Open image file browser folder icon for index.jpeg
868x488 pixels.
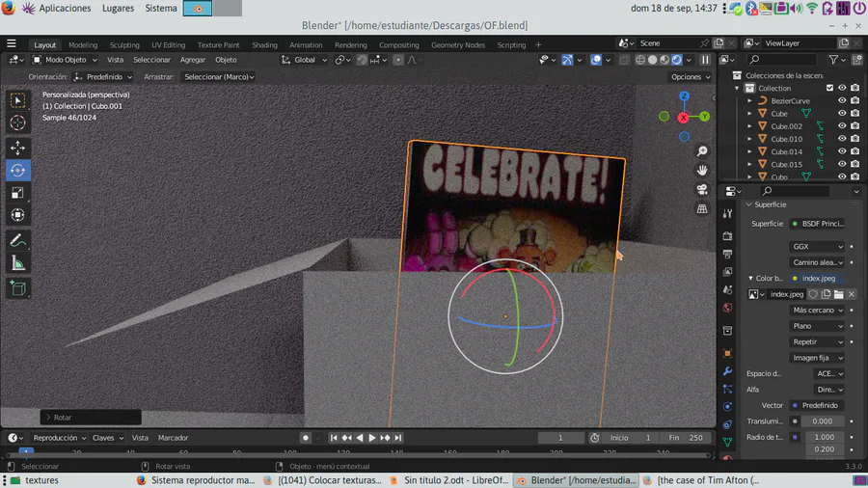pos(839,294)
